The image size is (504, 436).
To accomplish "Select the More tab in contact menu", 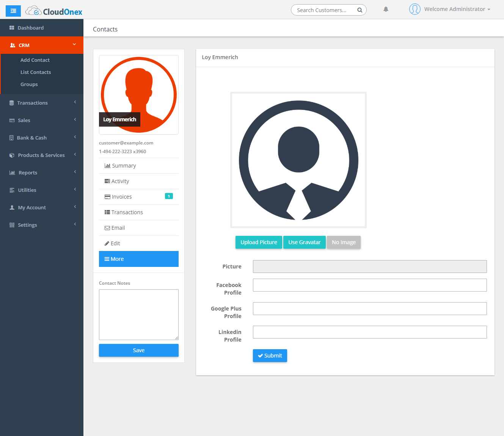I will [139, 259].
